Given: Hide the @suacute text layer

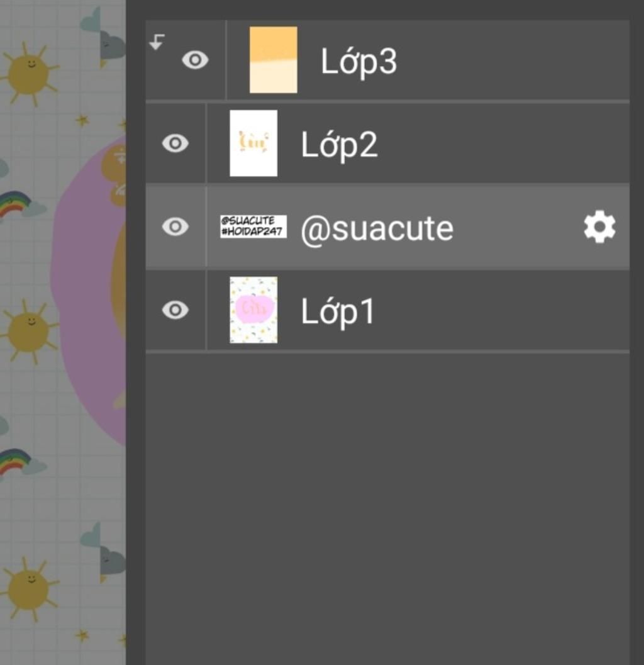Looking at the screenshot, I should tap(175, 226).
